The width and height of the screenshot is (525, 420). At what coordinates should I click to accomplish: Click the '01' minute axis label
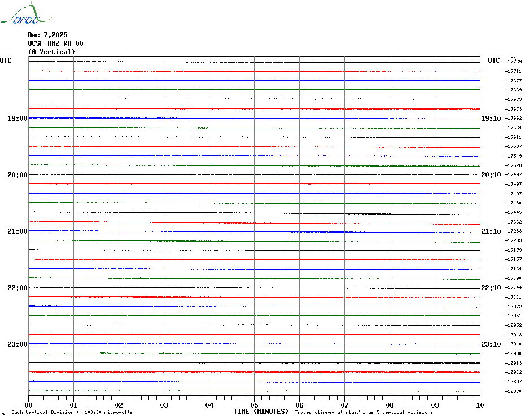tap(73, 405)
